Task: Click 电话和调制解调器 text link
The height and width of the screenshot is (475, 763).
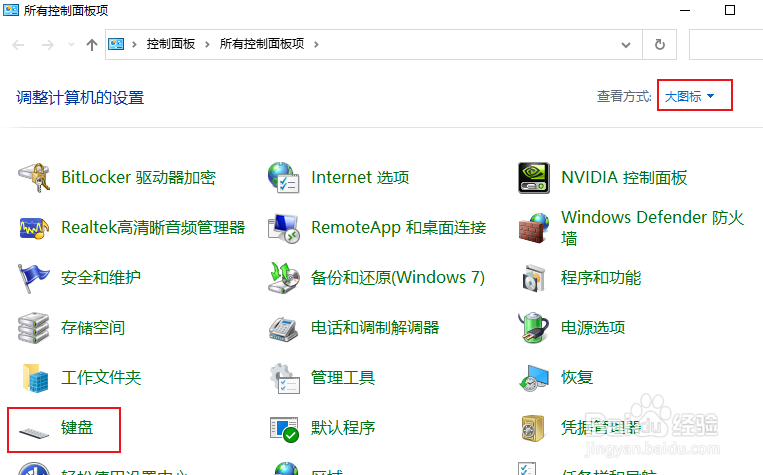Action: click(375, 328)
